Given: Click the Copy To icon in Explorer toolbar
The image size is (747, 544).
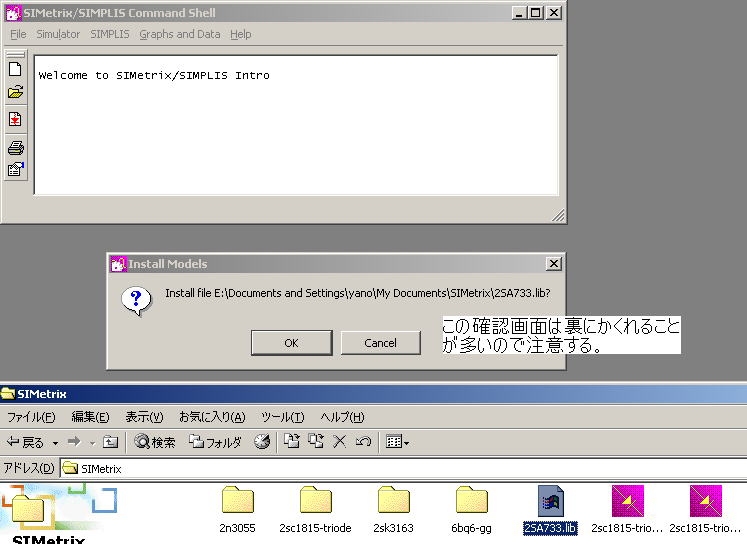Looking at the screenshot, I should coord(315,442).
